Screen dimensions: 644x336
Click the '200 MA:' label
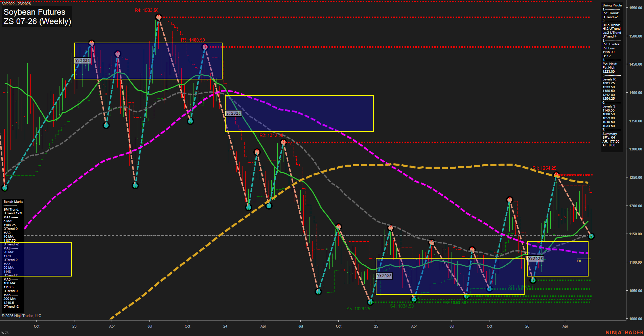[10, 299]
